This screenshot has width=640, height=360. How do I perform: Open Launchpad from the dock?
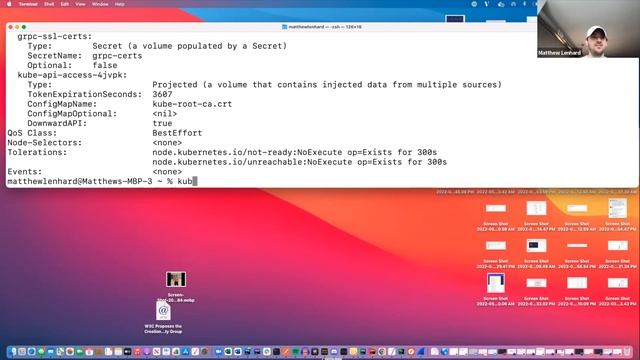point(22,351)
